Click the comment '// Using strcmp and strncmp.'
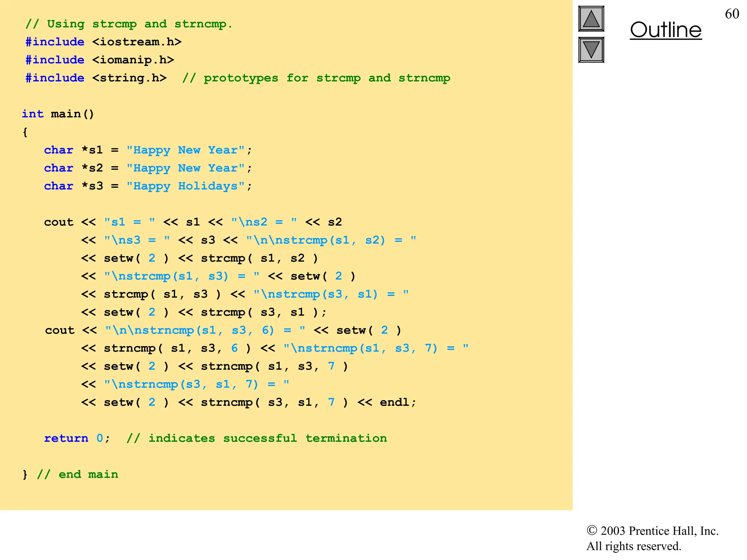747x560 pixels. [129, 24]
